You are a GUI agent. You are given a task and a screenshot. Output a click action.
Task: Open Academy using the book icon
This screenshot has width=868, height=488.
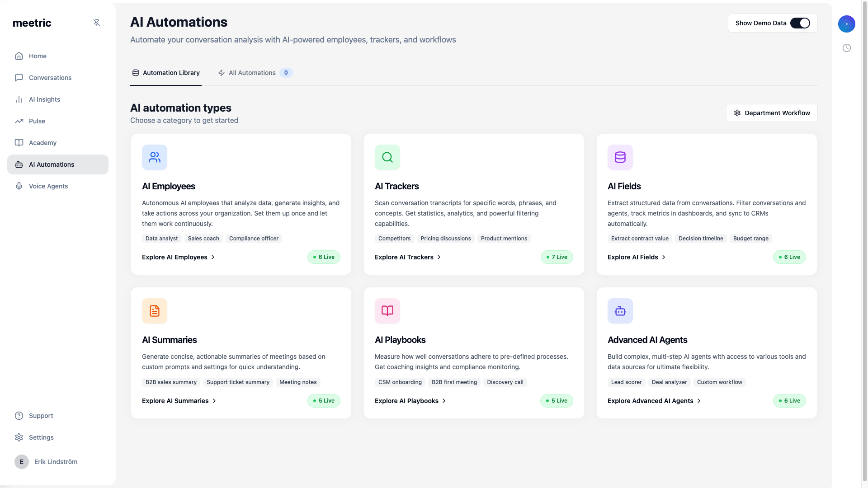(19, 143)
